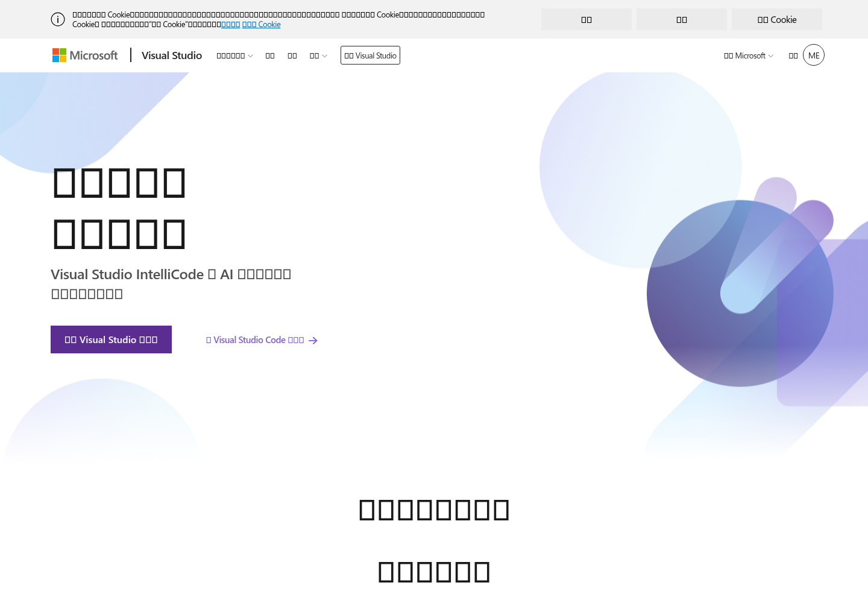Go to the Visual Studio brand link
This screenshot has height=603, width=868.
(172, 55)
